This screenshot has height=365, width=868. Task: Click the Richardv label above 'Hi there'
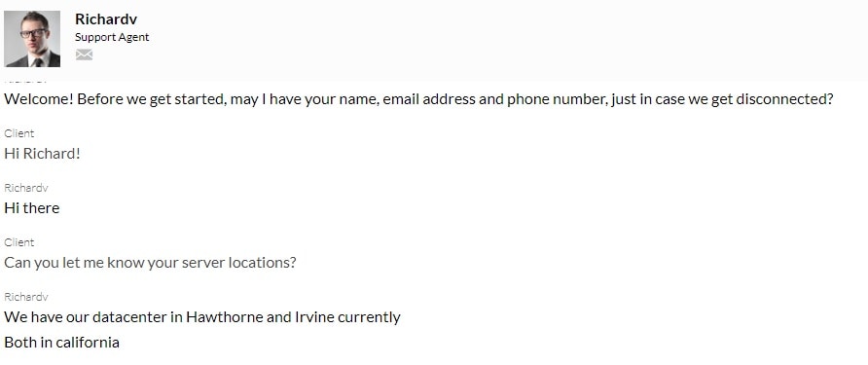26,188
